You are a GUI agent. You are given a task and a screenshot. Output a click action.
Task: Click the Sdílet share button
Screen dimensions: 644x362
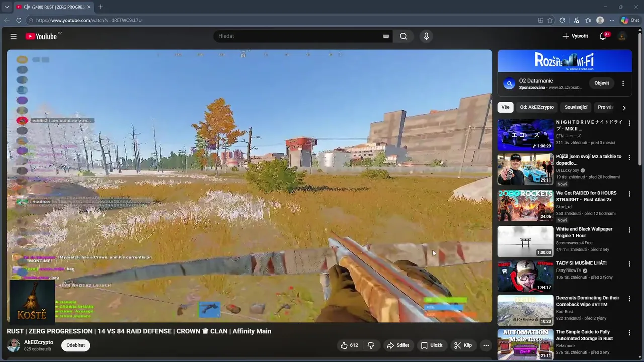[x=397, y=345]
